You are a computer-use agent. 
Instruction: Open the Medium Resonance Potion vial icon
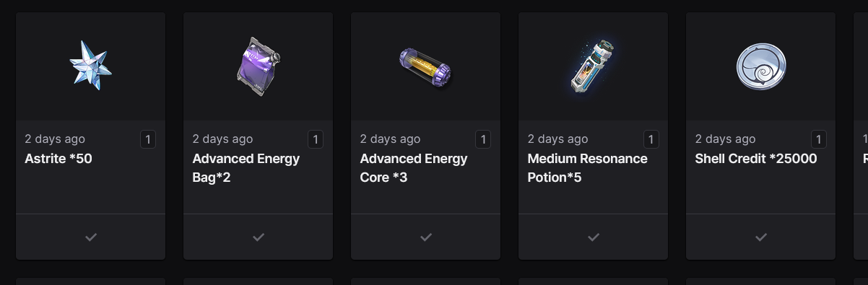click(x=593, y=66)
